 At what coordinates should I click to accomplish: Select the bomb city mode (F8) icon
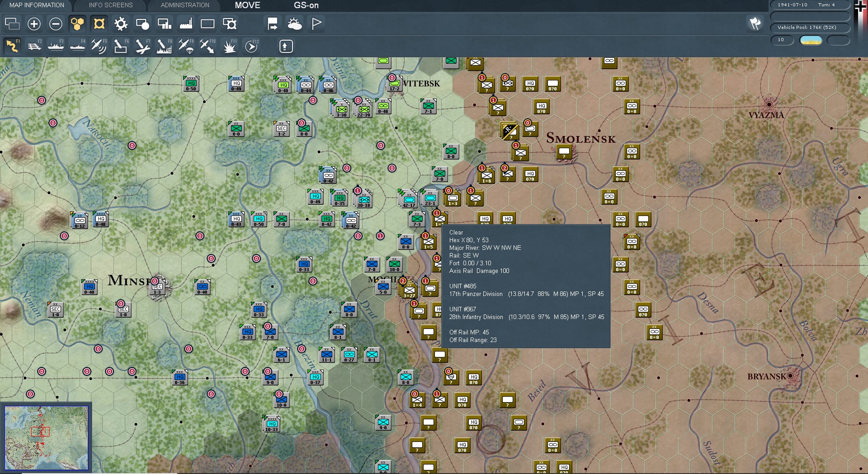164,47
